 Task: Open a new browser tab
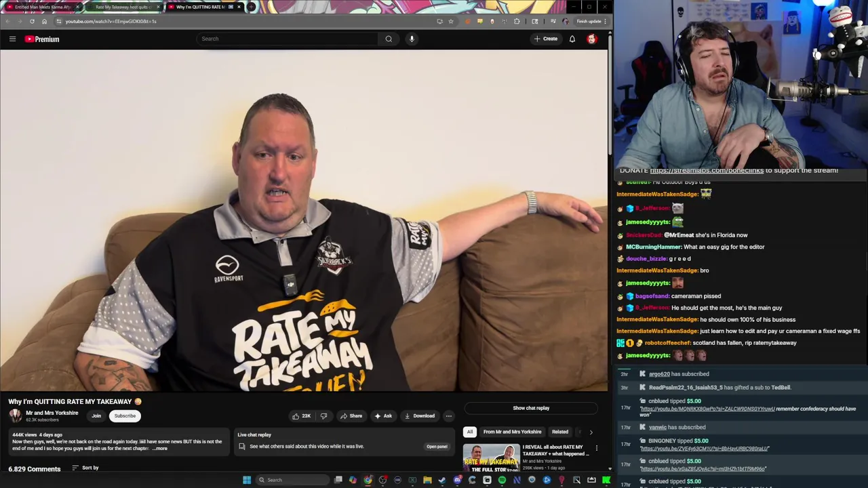click(x=252, y=7)
